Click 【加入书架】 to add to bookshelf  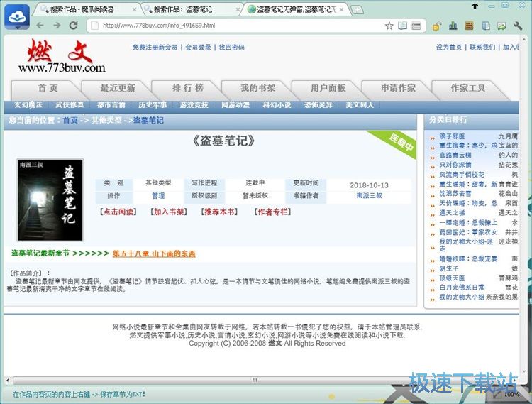point(169,212)
